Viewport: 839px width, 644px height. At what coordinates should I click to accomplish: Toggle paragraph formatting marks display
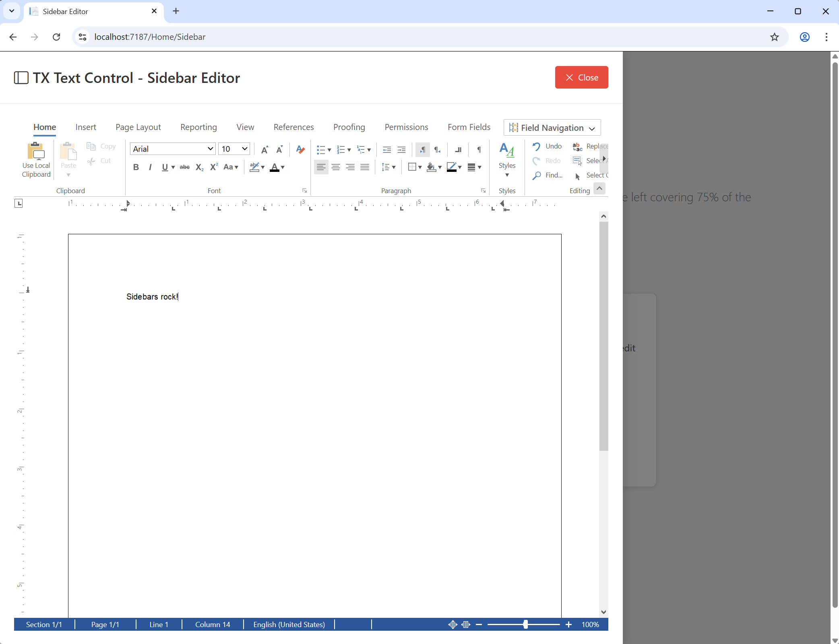479,149
